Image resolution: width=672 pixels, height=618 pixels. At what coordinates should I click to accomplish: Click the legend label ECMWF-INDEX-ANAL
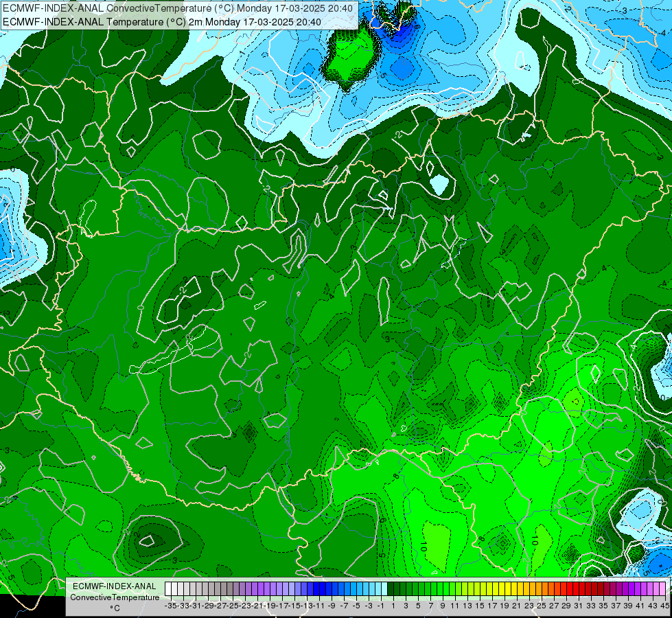tap(115, 586)
